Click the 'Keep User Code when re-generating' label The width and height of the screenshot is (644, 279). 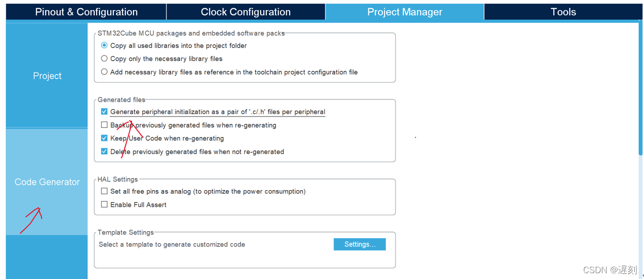[x=167, y=138]
